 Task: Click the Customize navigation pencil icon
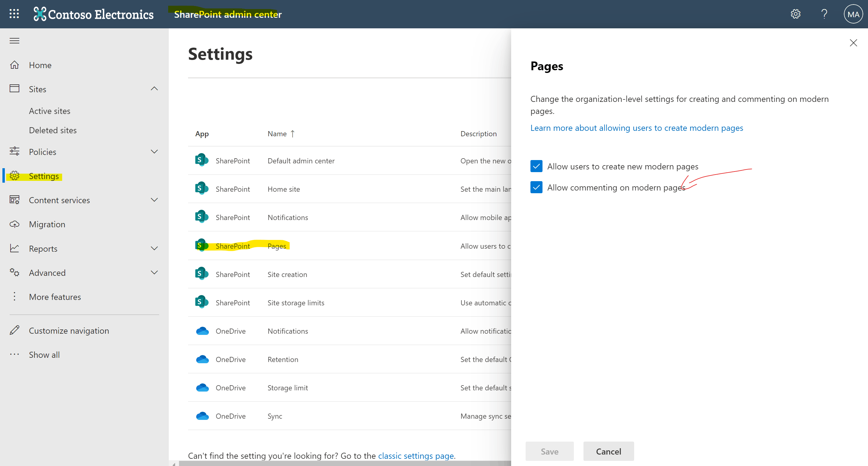(14, 330)
